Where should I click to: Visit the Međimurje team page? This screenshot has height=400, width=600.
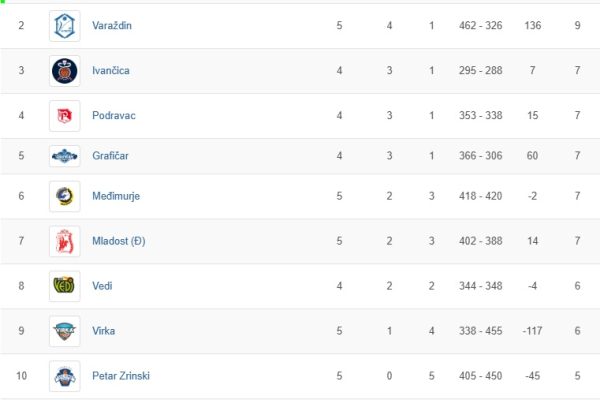coord(116,196)
